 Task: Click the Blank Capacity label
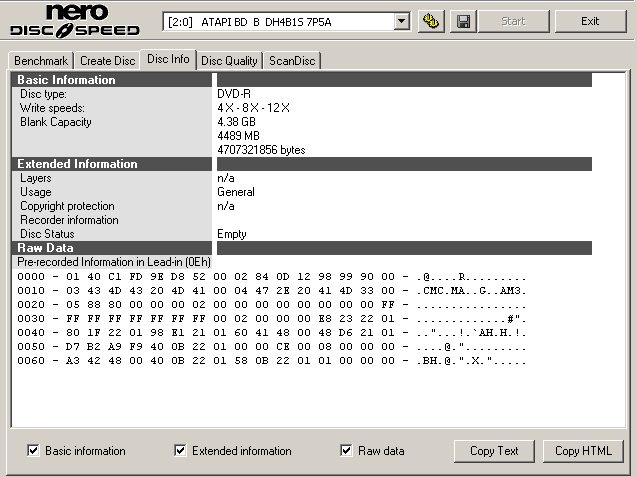coord(56,122)
